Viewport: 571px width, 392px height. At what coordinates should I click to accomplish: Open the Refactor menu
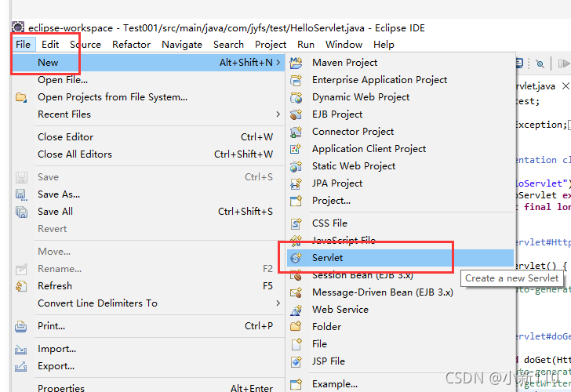click(x=131, y=45)
